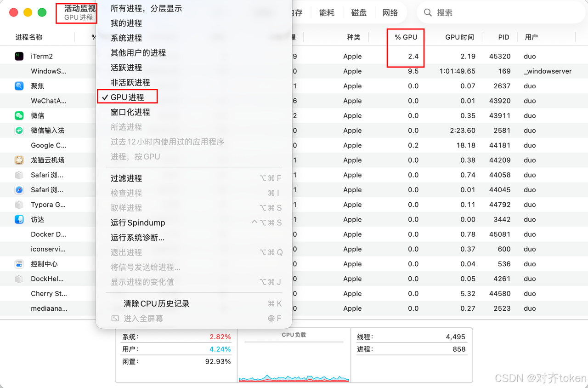Select the checked GPU进程 menu option
Image resolution: width=588 pixels, height=388 pixels.
pyautogui.click(x=127, y=97)
